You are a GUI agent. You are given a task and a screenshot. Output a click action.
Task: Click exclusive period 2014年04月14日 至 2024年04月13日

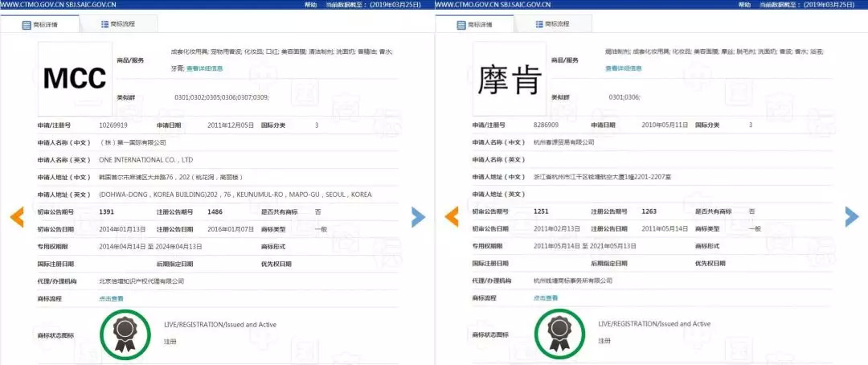(150, 247)
